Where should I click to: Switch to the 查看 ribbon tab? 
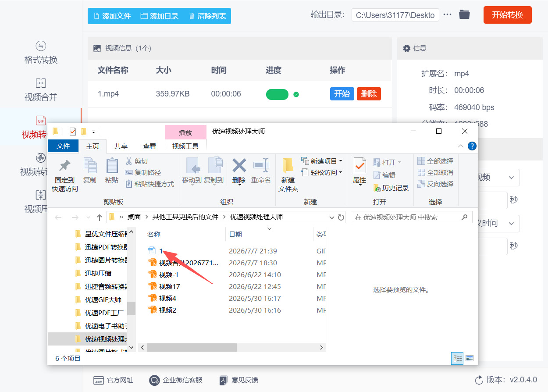click(149, 146)
